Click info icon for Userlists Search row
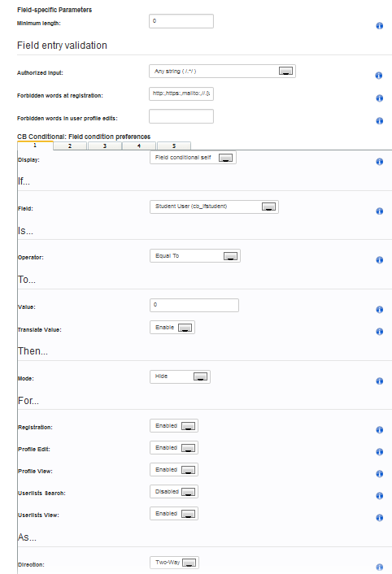The height and width of the screenshot is (574, 392). 380,496
